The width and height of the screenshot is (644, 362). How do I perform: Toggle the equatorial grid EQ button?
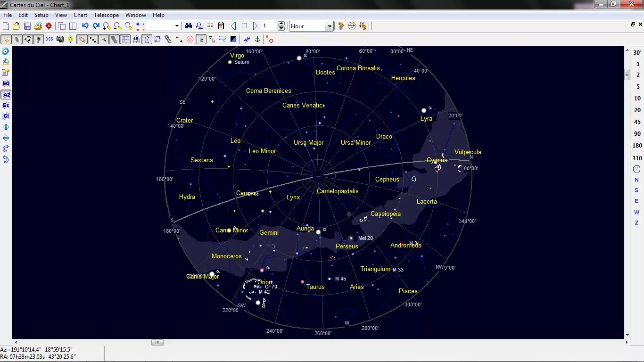pos(136,39)
